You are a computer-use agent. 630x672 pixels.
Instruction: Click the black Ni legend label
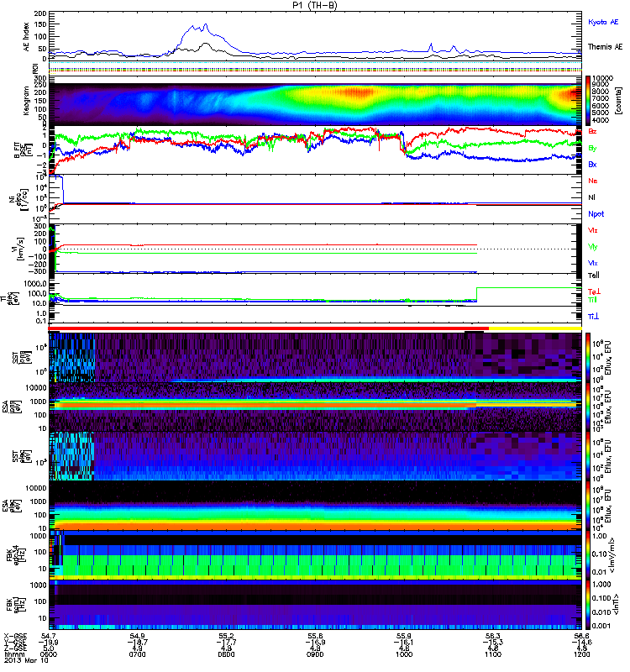tap(591, 197)
